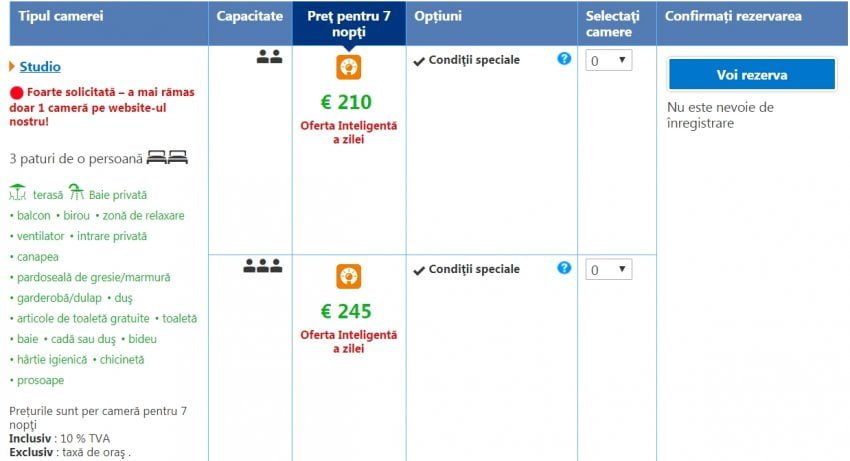Screen dimensions: 850x461
Task: Click the €245 price text
Action: point(346,311)
